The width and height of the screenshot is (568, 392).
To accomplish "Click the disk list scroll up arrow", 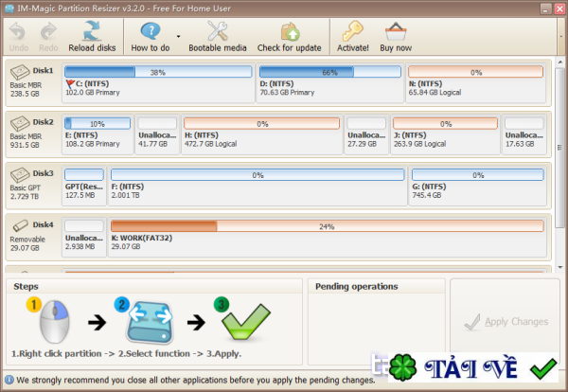I will pyautogui.click(x=560, y=62).
